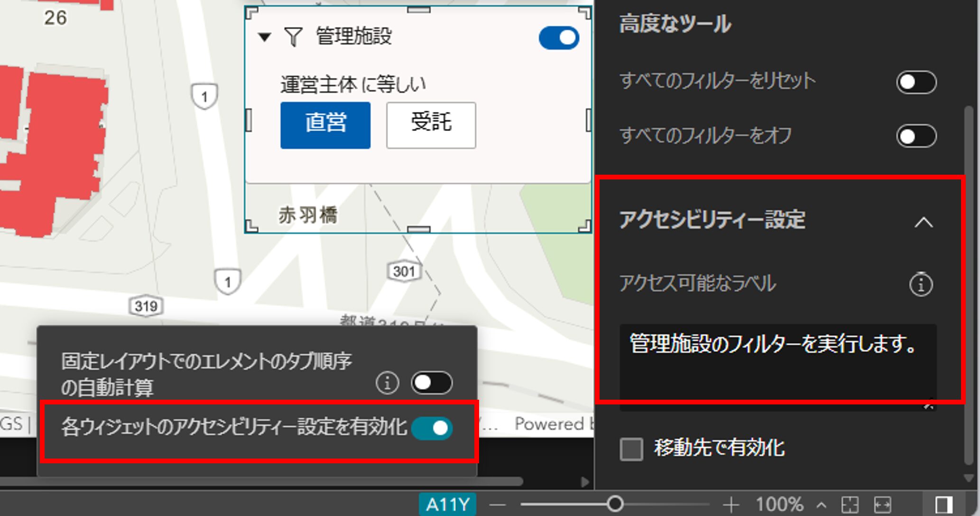This screenshot has height=516, width=980.
Task: Select the 受託 filter button
Action: [431, 125]
